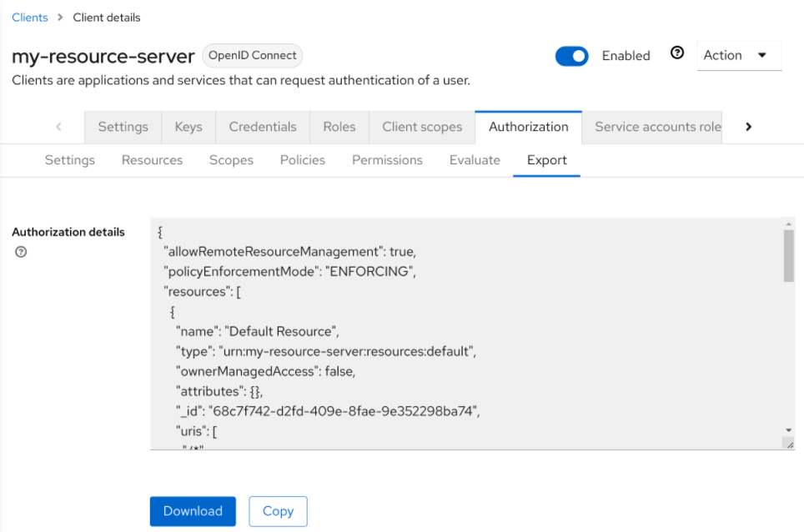Click scrollbar up arrow in the JSON text area
This screenshot has height=532, width=804.
789,224
